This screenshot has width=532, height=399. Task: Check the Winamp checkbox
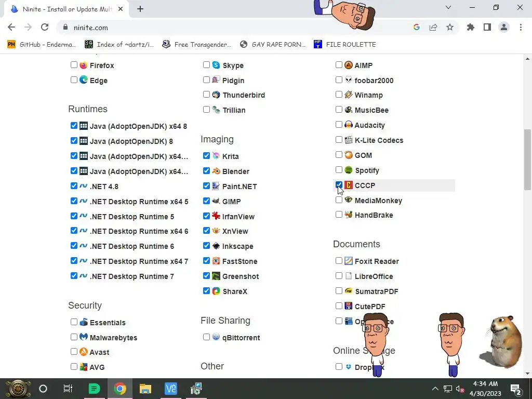tap(339, 95)
